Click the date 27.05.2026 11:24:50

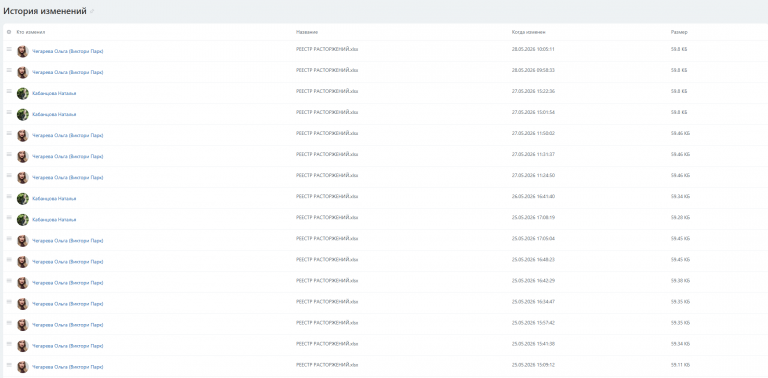[x=533, y=175]
